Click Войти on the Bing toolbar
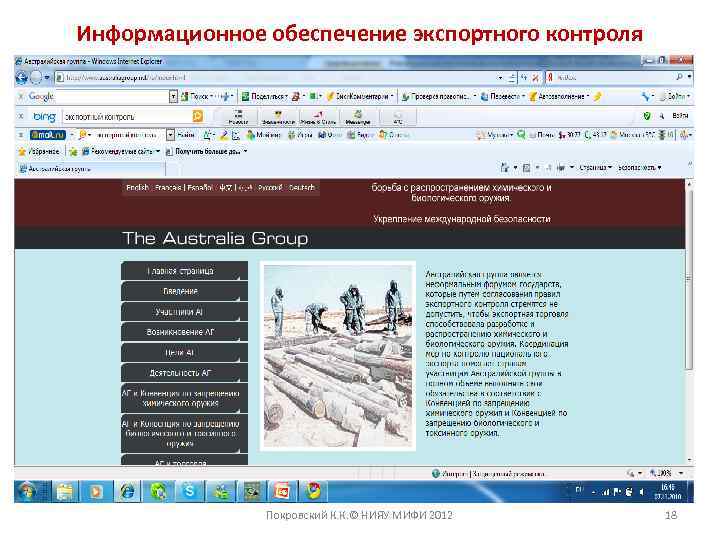720x540 pixels. point(680,116)
